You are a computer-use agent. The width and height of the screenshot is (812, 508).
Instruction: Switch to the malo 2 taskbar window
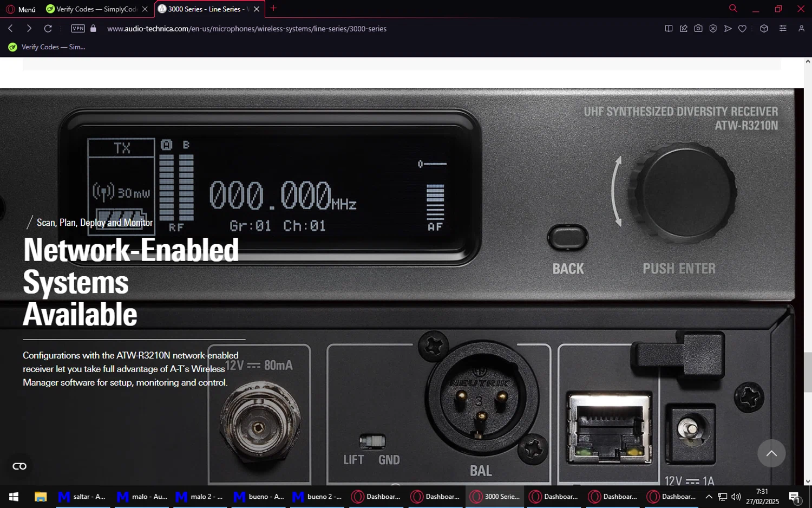coord(201,497)
